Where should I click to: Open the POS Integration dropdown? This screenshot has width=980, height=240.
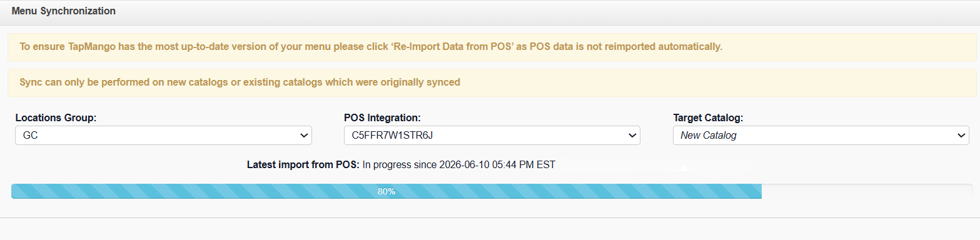(x=492, y=135)
